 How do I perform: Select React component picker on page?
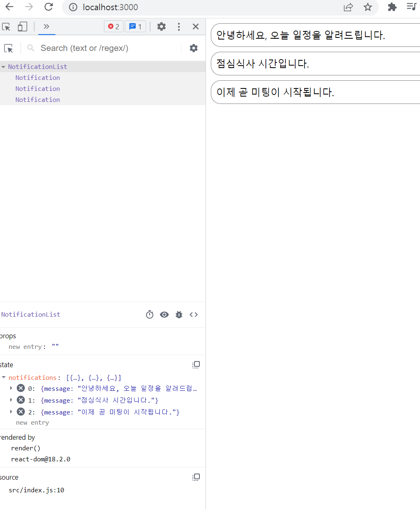9,48
